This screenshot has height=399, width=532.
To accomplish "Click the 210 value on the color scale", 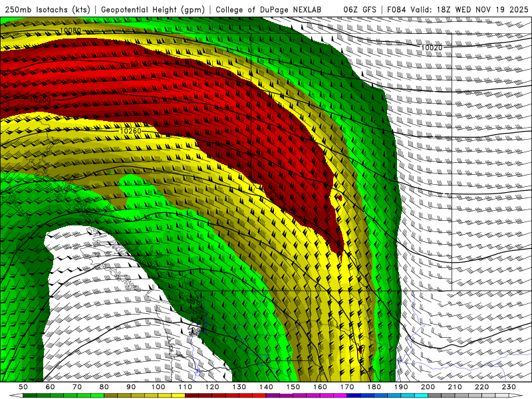I will click(x=455, y=387).
